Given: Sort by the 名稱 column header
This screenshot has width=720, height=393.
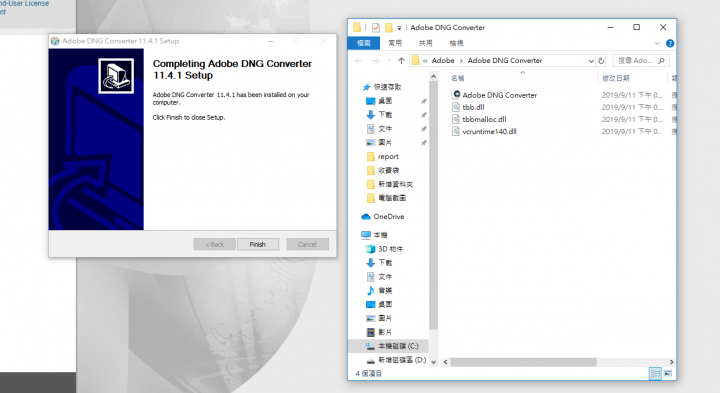Looking at the screenshot, I should pyautogui.click(x=457, y=79).
